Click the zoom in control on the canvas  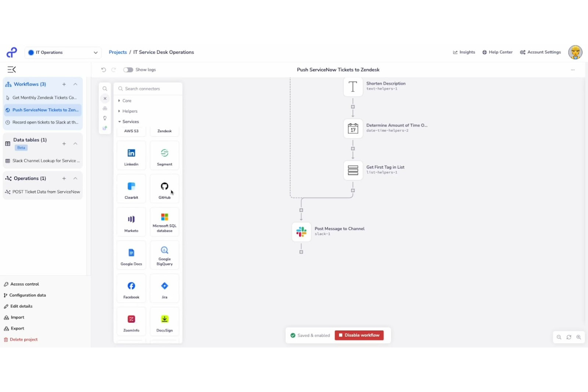click(578, 337)
